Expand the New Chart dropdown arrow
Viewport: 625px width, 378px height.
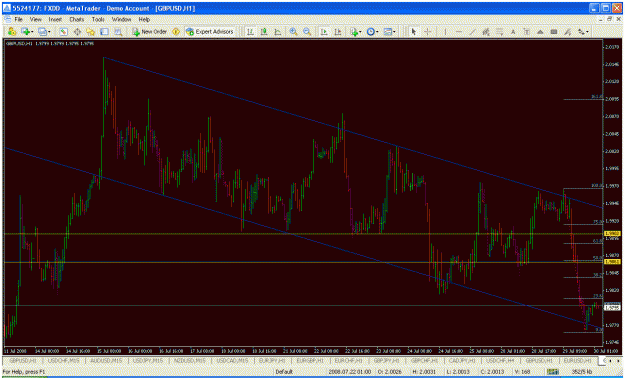32,32
